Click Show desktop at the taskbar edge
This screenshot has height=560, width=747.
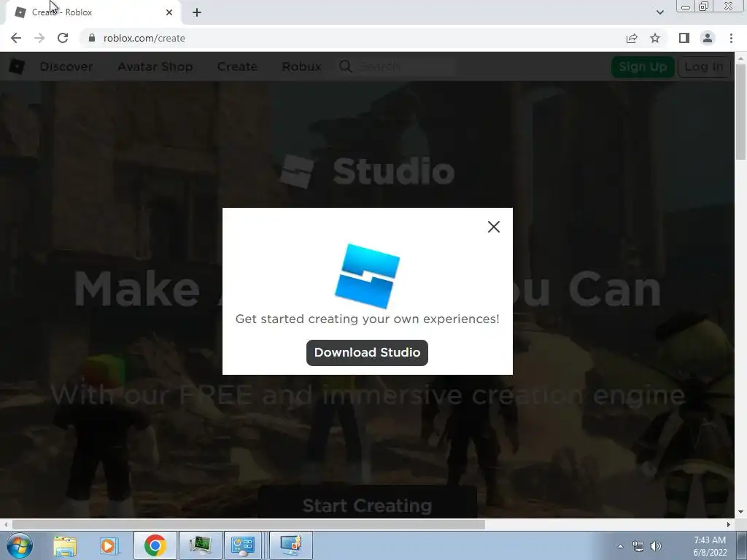pos(742,545)
